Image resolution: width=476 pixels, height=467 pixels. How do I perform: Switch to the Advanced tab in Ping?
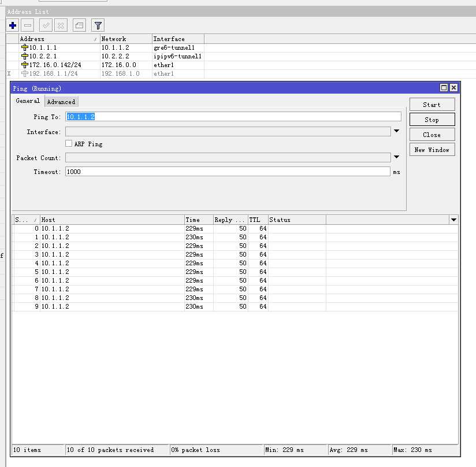tap(61, 102)
